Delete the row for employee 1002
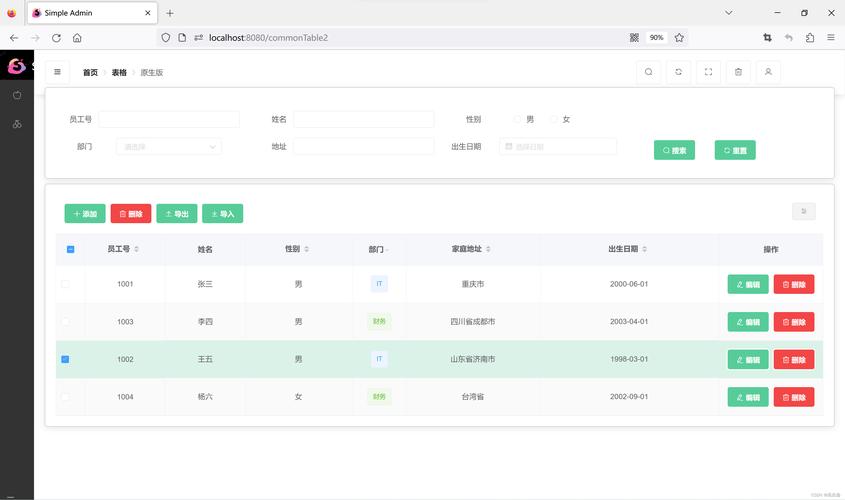 (794, 359)
